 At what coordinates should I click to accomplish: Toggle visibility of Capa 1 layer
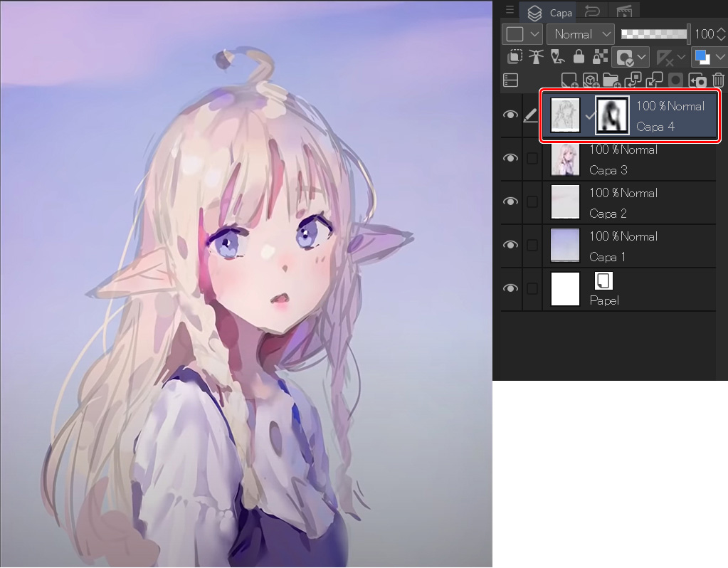(x=510, y=245)
